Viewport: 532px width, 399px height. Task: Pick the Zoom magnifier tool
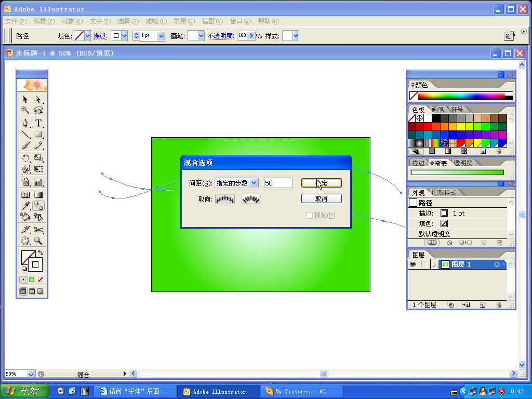[x=38, y=241]
